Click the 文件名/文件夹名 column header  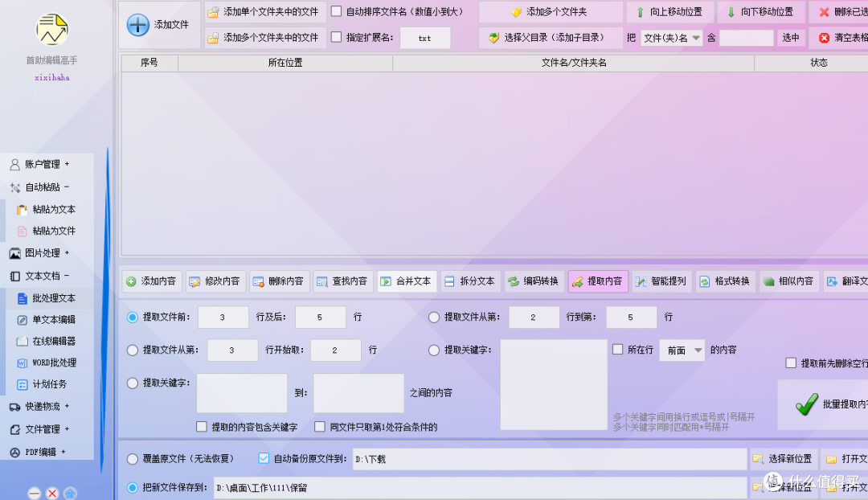574,63
